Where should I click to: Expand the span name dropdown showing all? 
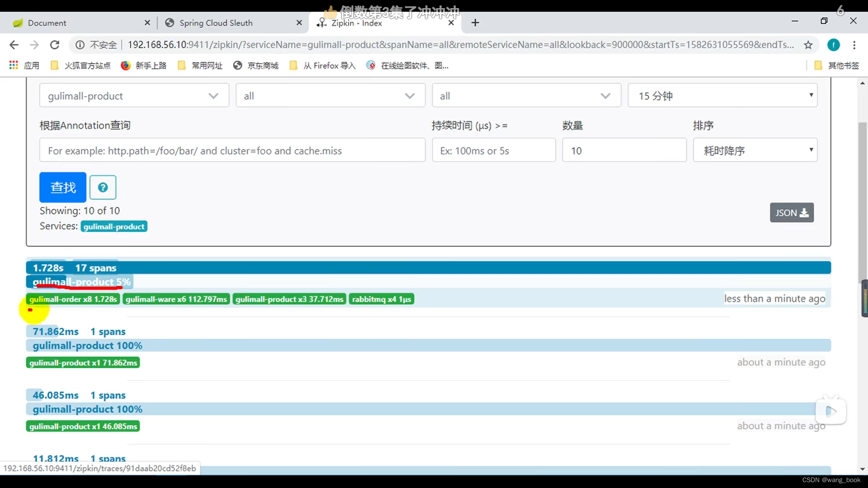click(x=330, y=95)
